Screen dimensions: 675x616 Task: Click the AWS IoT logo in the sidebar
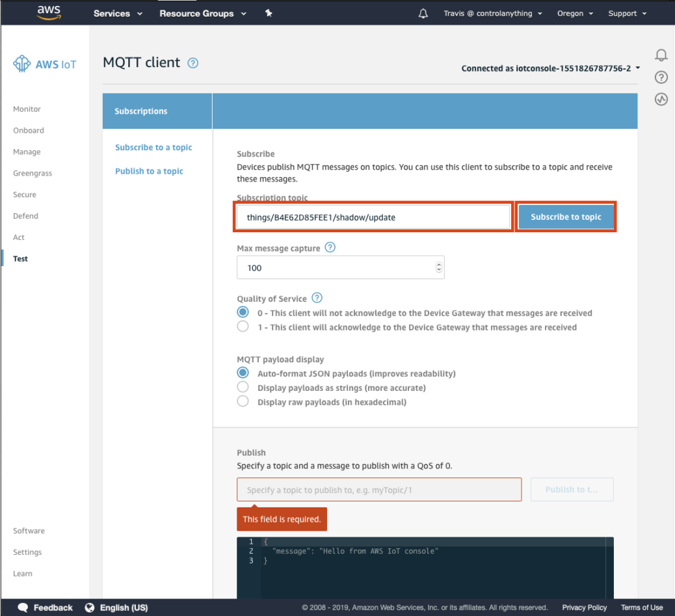click(x=44, y=64)
